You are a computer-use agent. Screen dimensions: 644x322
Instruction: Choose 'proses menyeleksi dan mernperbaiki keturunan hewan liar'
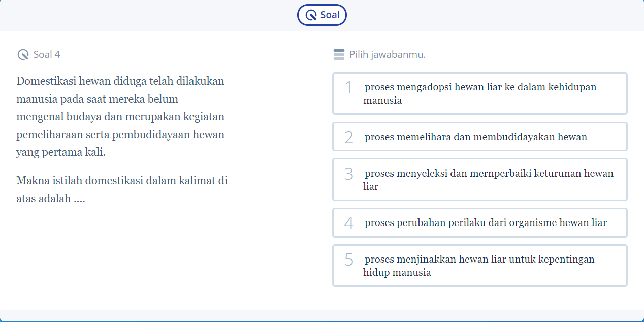tap(479, 179)
